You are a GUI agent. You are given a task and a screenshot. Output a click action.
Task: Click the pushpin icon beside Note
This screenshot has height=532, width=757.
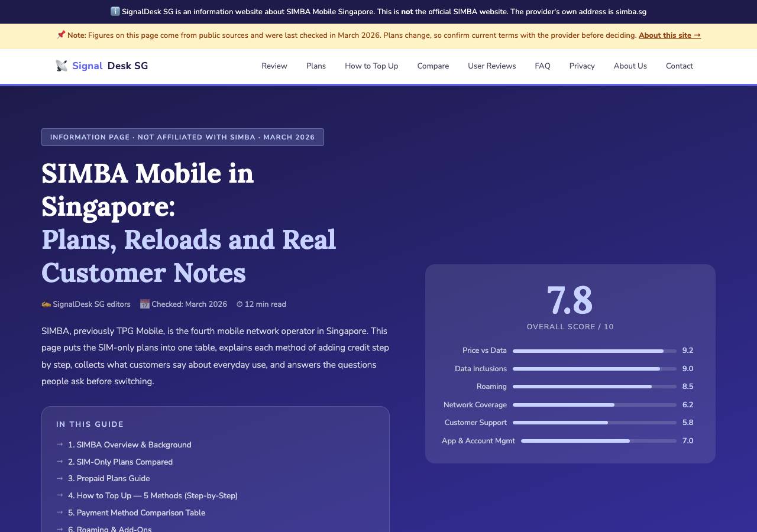pos(61,35)
